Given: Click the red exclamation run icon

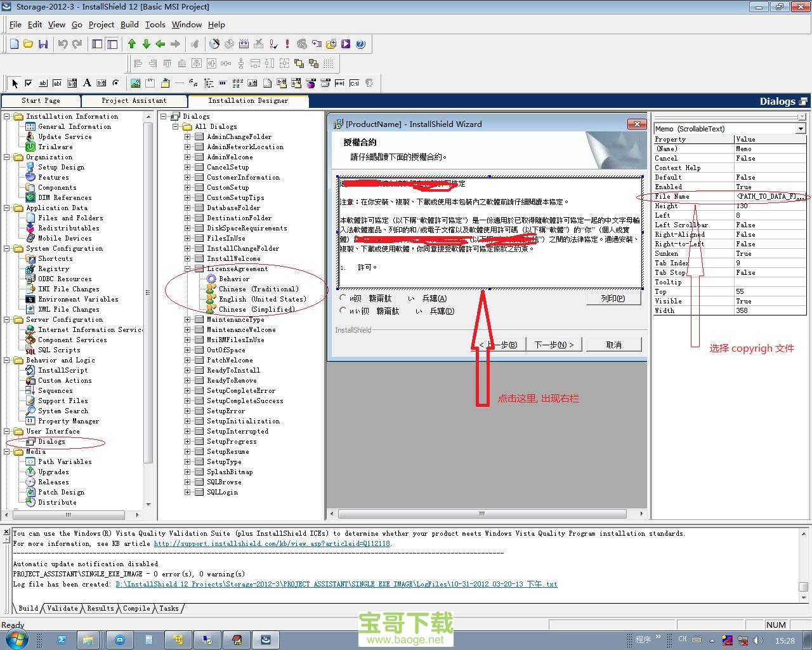Looking at the screenshot, I should (287, 44).
